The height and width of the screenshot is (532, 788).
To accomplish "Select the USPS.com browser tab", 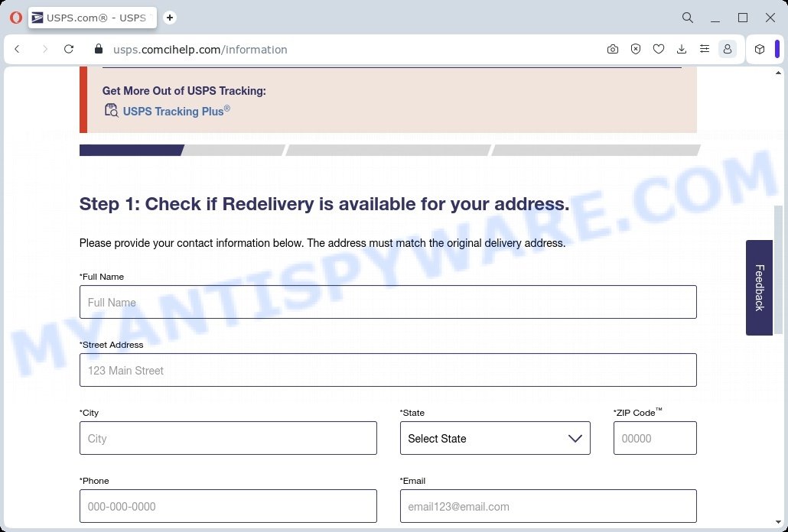I will coord(93,18).
